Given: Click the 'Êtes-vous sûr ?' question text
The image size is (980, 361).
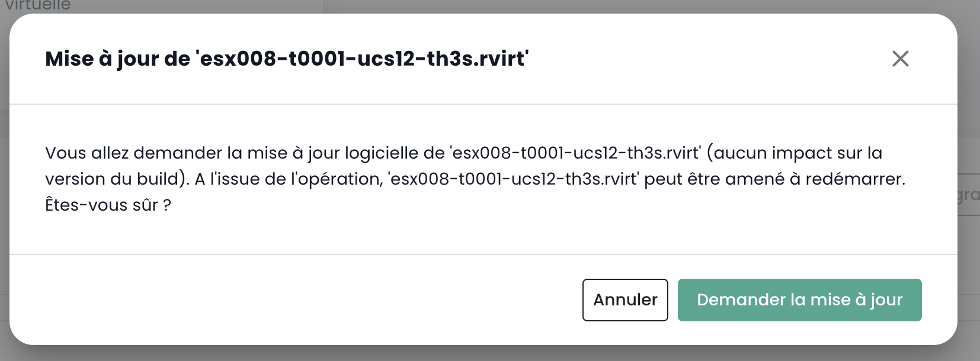Looking at the screenshot, I should click(108, 205).
